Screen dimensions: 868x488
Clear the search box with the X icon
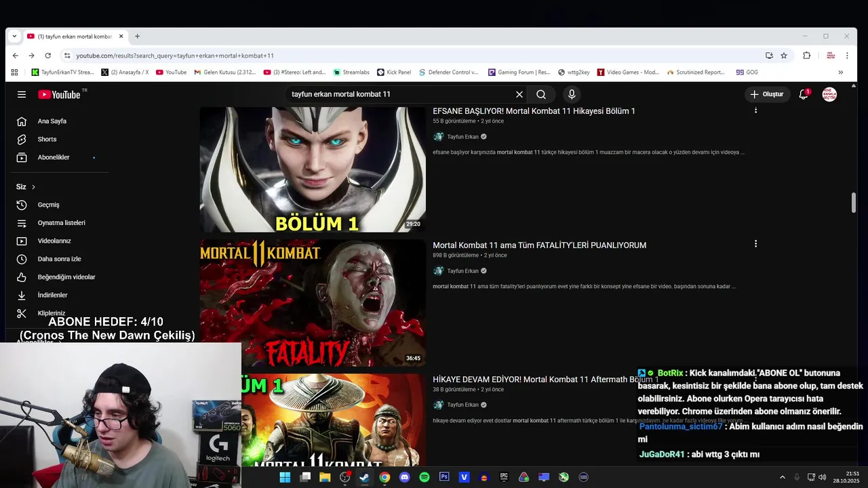pyautogui.click(x=519, y=94)
